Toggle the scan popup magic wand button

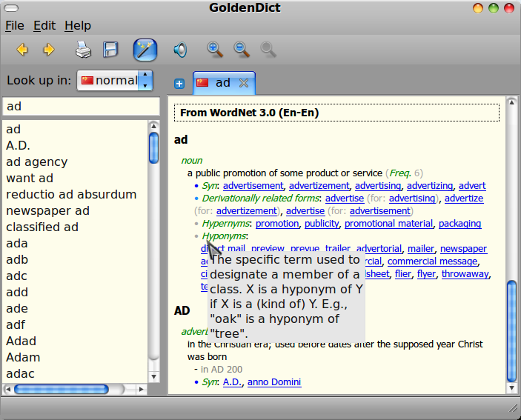145,50
